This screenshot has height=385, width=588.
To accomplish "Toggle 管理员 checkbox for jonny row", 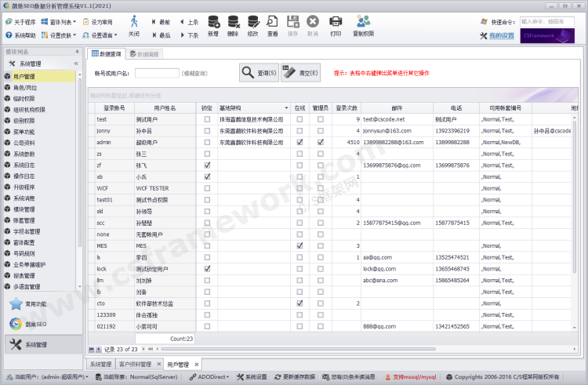I will [x=320, y=131].
